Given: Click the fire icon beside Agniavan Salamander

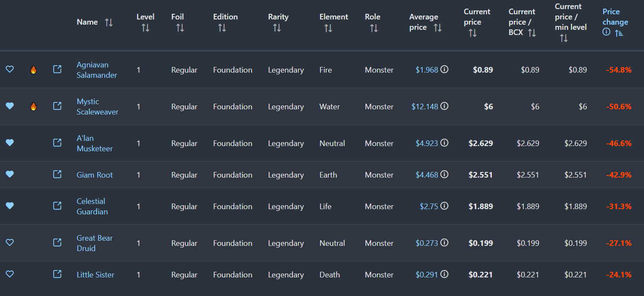Looking at the screenshot, I should coord(33,70).
